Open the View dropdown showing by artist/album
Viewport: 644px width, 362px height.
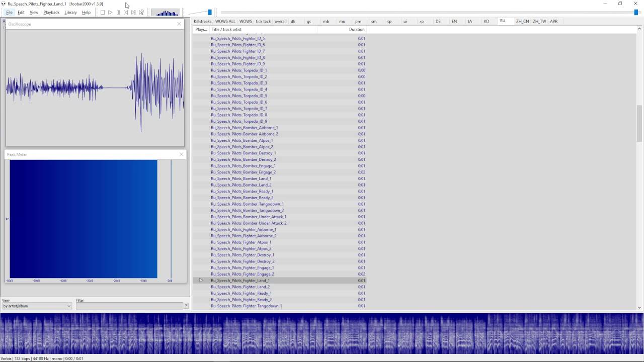[37, 306]
